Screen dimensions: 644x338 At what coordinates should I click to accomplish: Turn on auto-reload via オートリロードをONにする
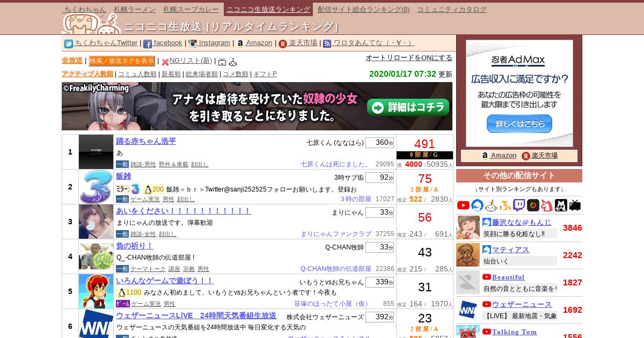(409, 58)
